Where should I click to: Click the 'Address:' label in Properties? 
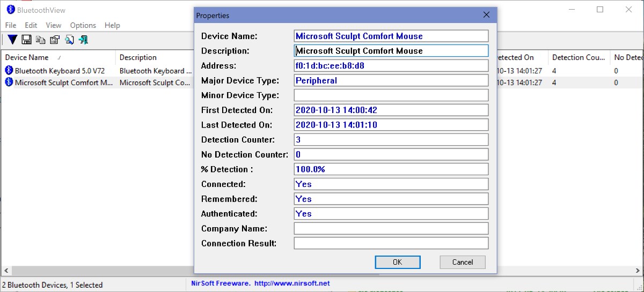(218, 66)
